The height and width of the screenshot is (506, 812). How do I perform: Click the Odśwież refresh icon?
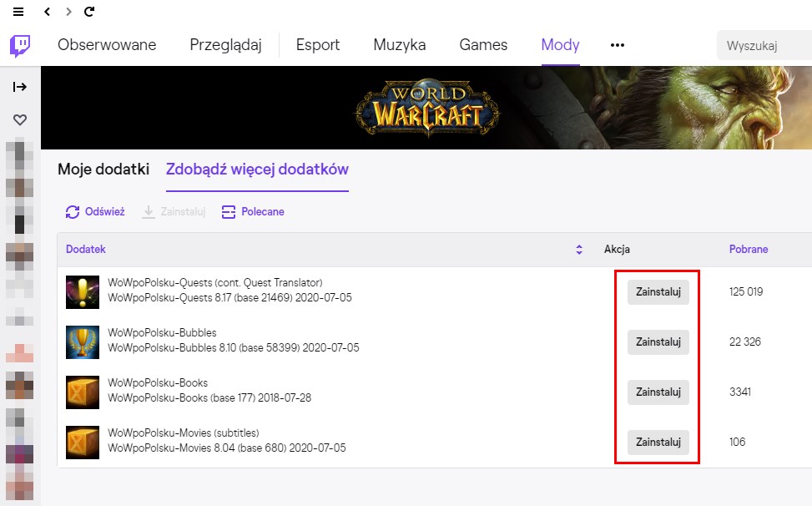click(73, 212)
